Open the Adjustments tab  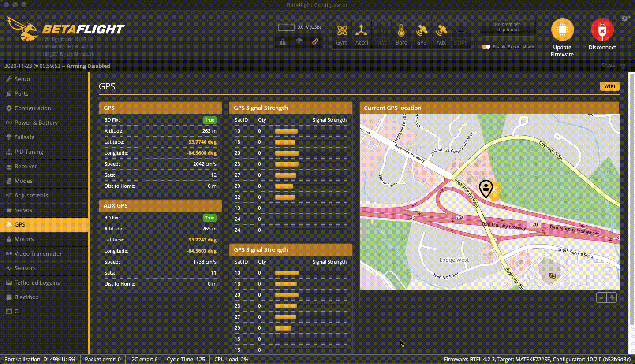(x=44, y=195)
